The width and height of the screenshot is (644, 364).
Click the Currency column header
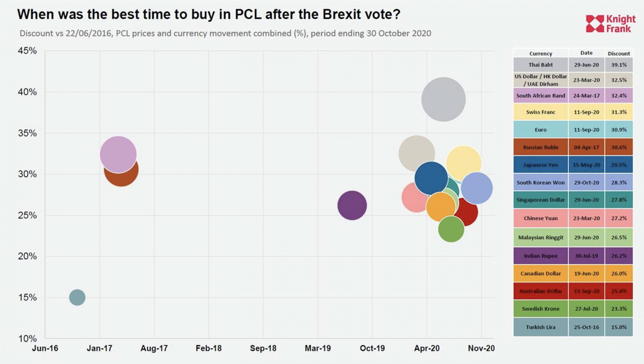[540, 53]
